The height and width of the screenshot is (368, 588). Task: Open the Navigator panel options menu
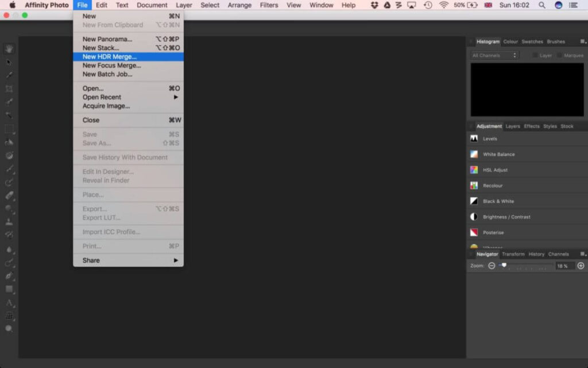click(583, 254)
